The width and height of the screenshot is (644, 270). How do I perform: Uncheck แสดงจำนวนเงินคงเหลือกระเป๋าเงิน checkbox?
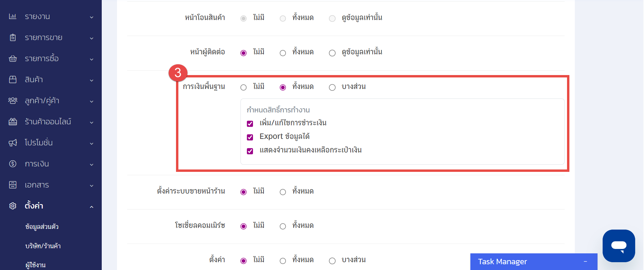[x=250, y=151]
